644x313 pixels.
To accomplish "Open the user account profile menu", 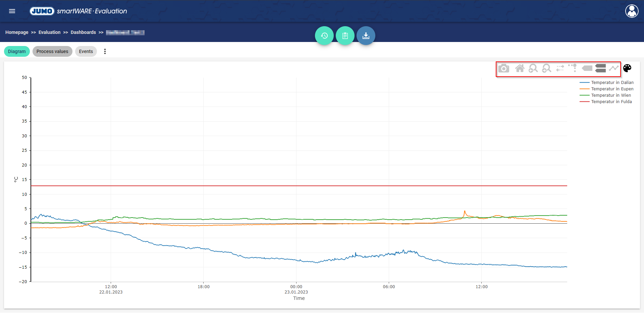I will click(632, 11).
